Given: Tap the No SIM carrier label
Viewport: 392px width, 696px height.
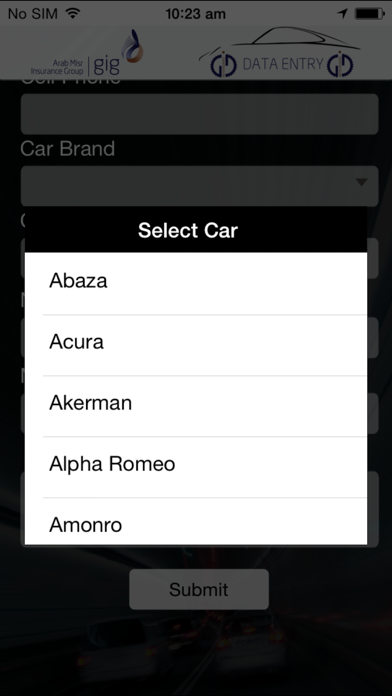Looking at the screenshot, I should click(33, 14).
